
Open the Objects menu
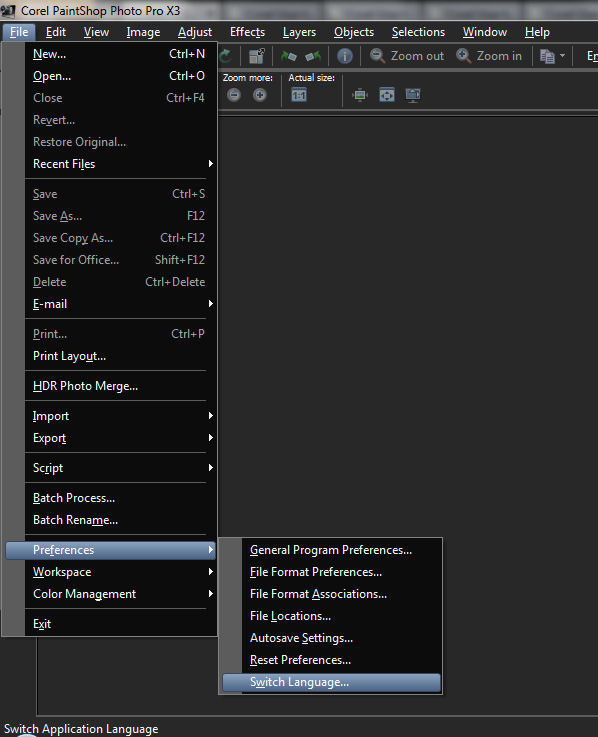click(354, 32)
